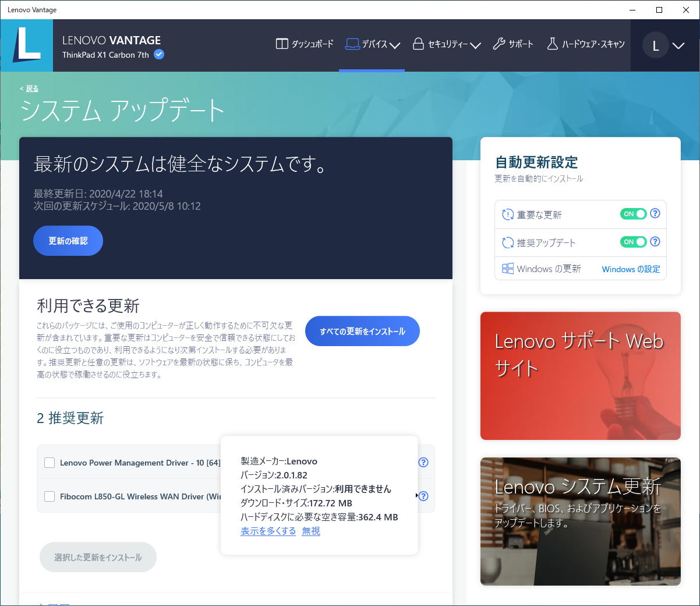Maximize the Lenovo Vantage window
Viewport: 700px width, 606px height.
pyautogui.click(x=659, y=10)
